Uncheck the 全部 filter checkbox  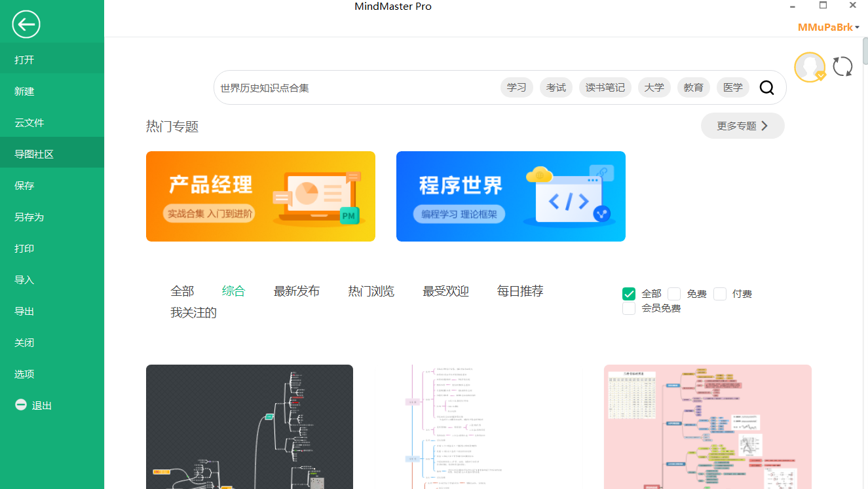[629, 294]
